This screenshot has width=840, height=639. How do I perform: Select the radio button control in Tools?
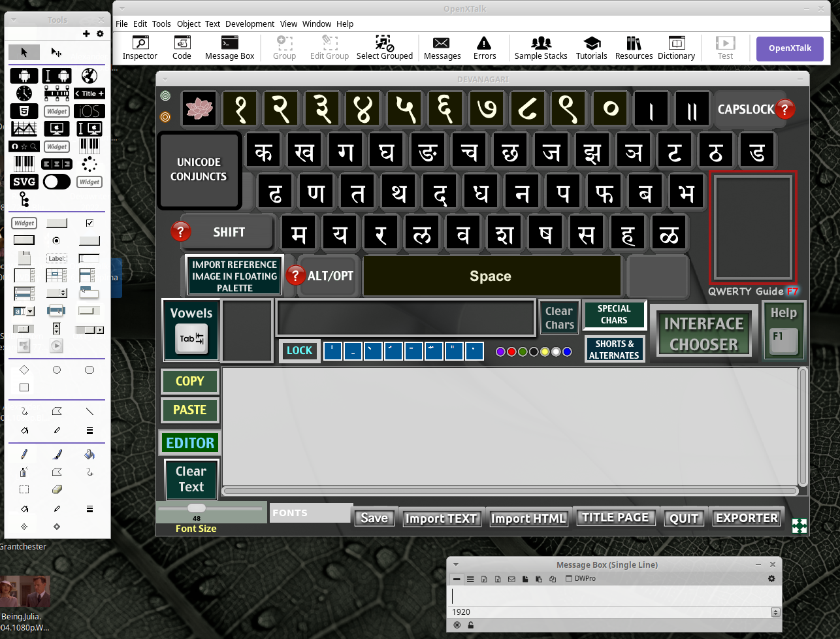[x=57, y=240]
